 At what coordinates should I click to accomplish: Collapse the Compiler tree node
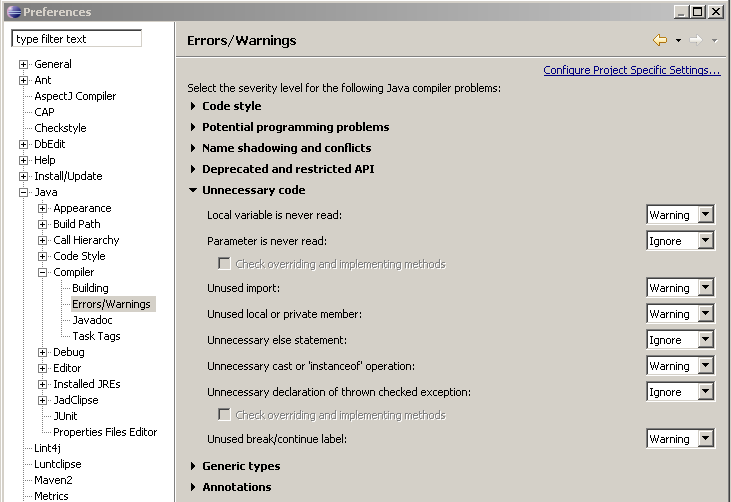coord(43,272)
